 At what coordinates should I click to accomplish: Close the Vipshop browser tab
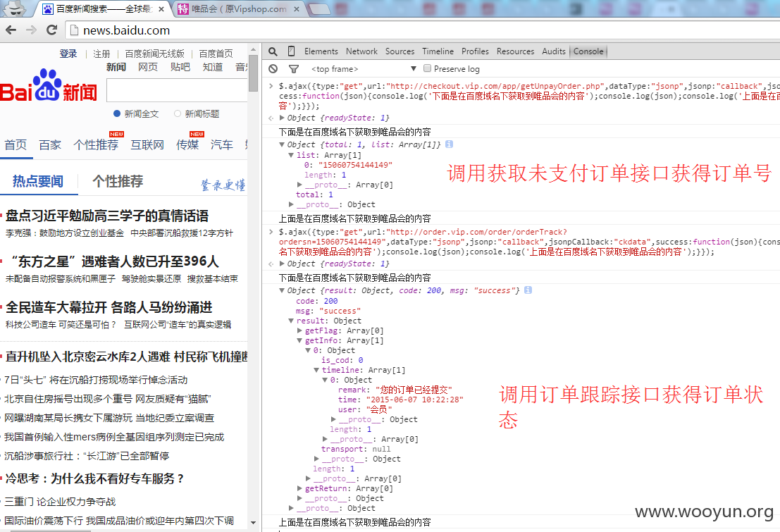click(297, 9)
